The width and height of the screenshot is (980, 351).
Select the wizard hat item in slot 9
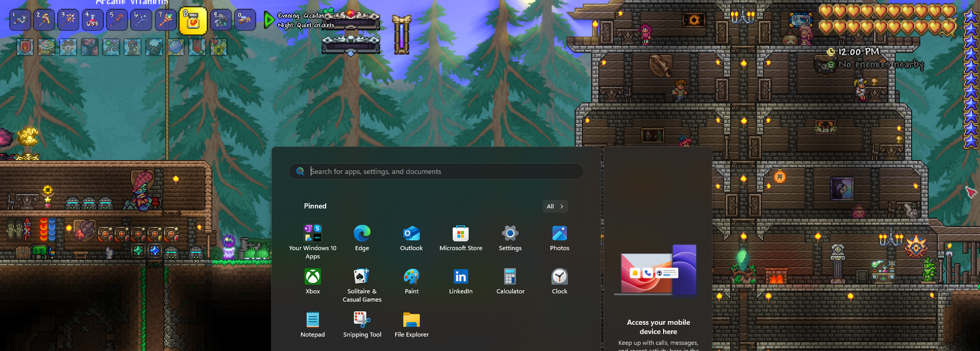click(x=221, y=21)
